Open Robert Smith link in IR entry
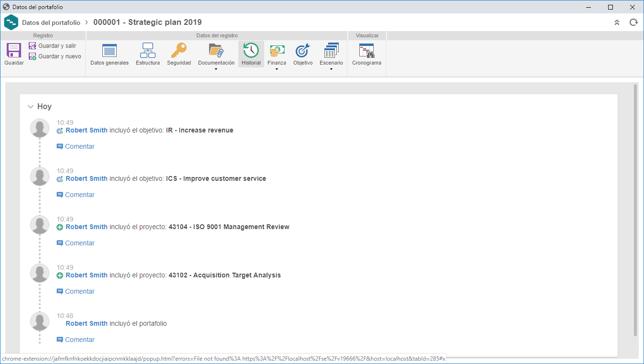This screenshot has width=644, height=364. click(87, 130)
